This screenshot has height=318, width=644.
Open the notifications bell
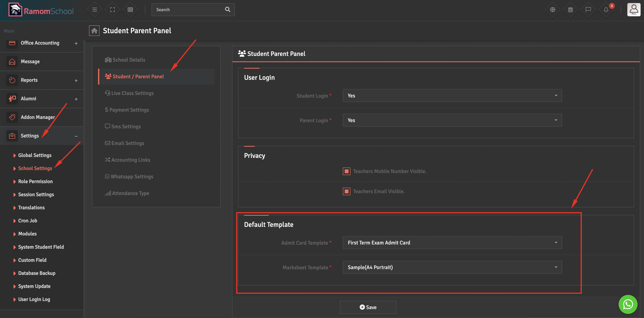[x=606, y=9]
